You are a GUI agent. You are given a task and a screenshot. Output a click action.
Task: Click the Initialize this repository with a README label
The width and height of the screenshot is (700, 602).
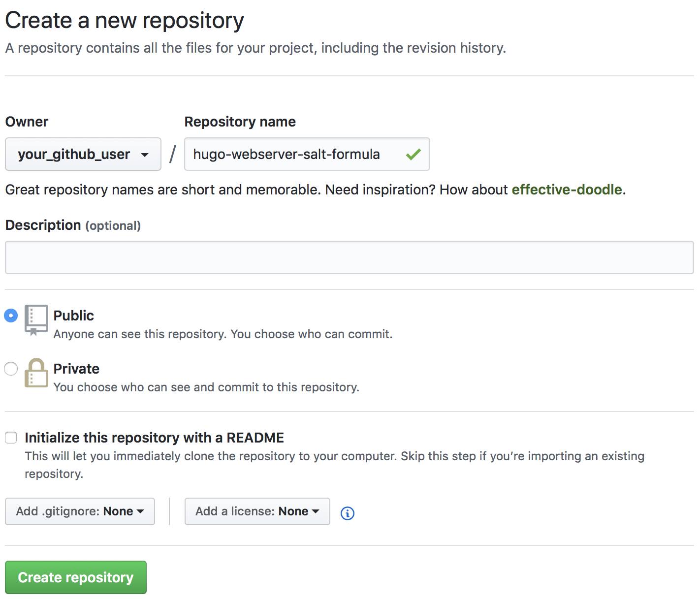pyautogui.click(x=155, y=437)
